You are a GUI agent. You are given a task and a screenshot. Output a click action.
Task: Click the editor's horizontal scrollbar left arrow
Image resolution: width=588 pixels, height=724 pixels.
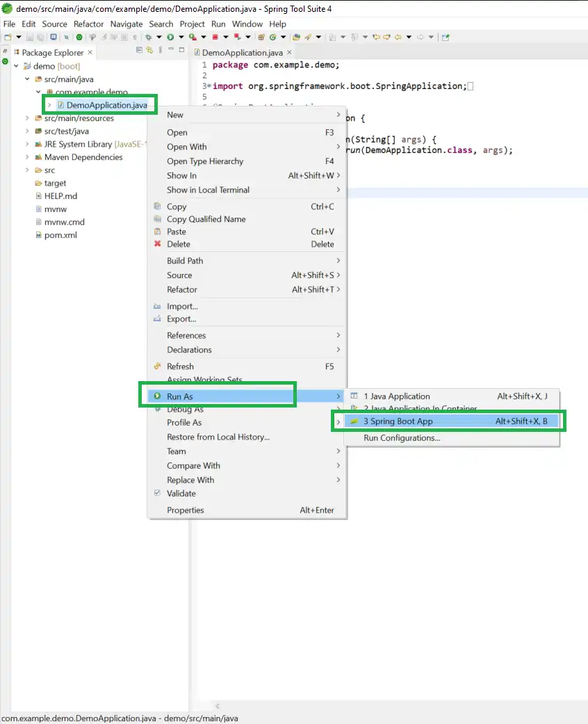216,706
